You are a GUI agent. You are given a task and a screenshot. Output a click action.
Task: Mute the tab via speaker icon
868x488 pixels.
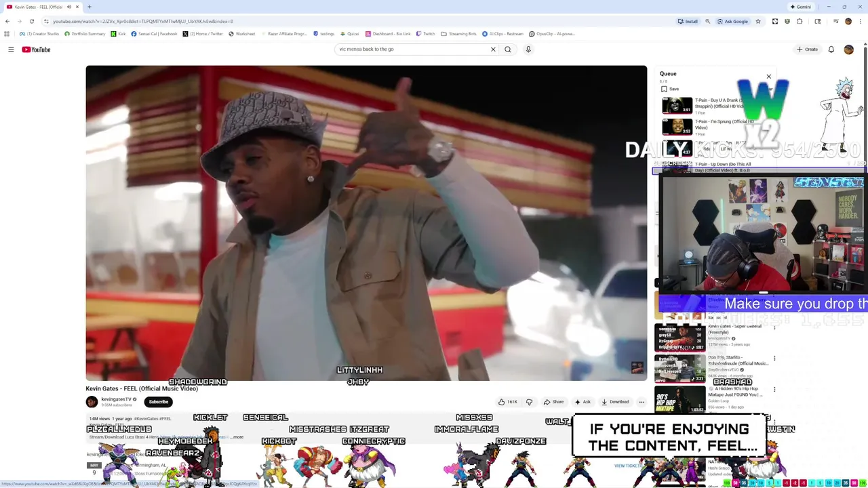(x=68, y=7)
